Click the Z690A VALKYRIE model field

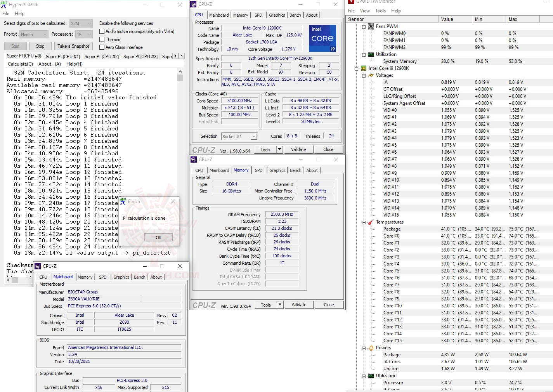(x=103, y=299)
